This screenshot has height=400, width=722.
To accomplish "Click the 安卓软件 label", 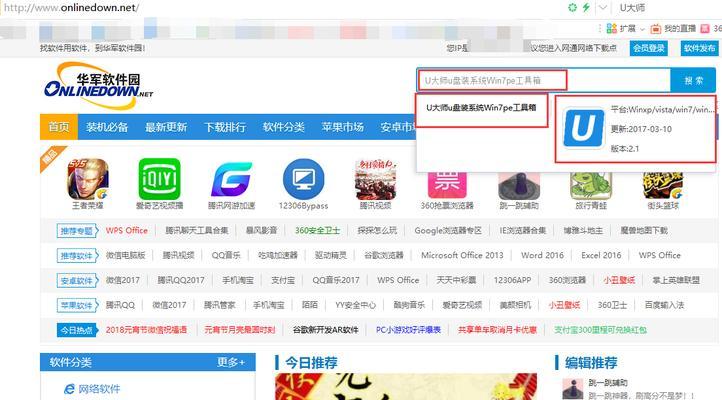I will [x=77, y=280].
